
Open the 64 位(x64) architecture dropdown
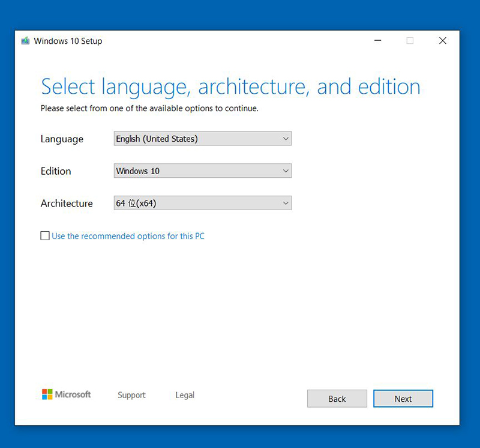[202, 204]
